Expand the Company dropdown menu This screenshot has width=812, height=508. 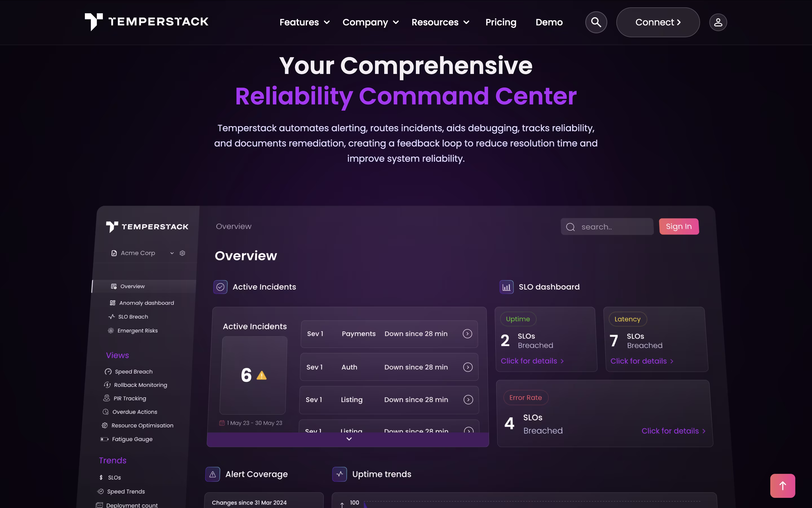371,22
